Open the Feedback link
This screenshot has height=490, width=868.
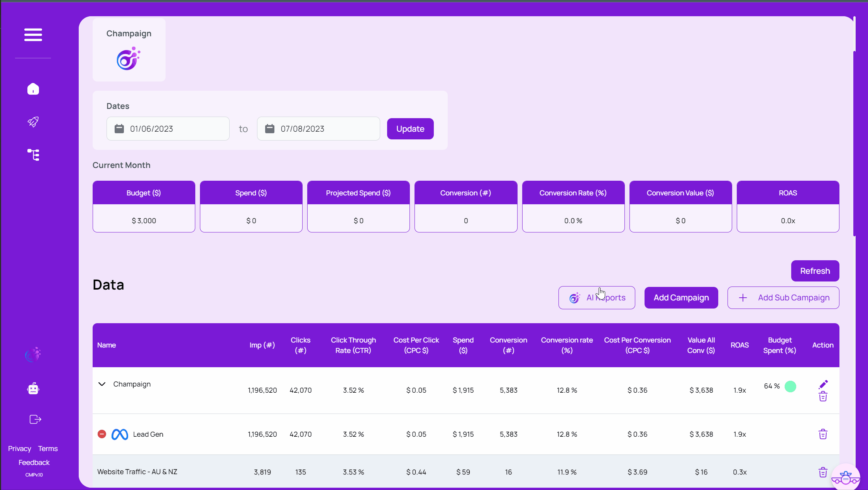(34, 462)
